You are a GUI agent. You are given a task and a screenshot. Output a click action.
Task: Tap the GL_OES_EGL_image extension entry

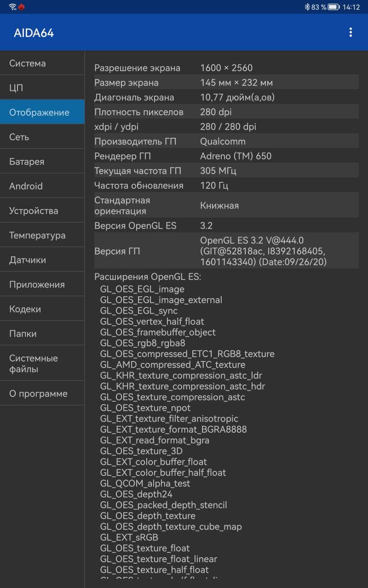point(142,289)
